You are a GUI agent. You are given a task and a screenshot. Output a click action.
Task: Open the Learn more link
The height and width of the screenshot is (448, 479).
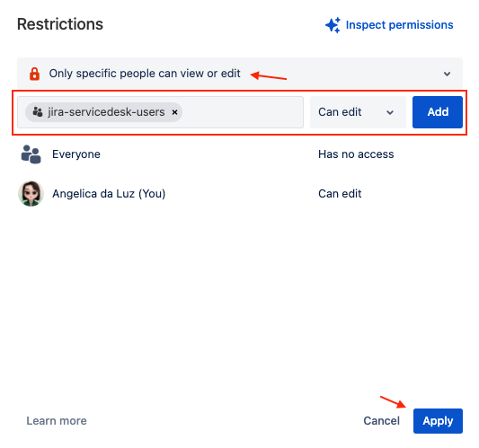(57, 421)
